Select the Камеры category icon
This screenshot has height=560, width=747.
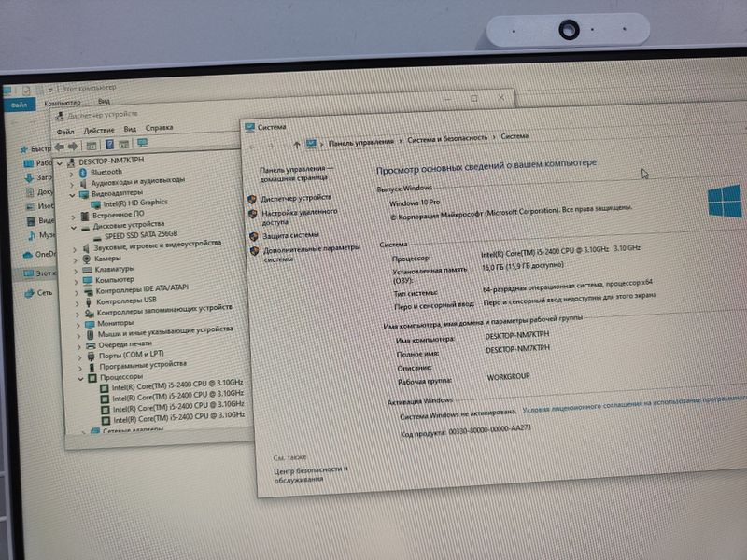coord(86,259)
